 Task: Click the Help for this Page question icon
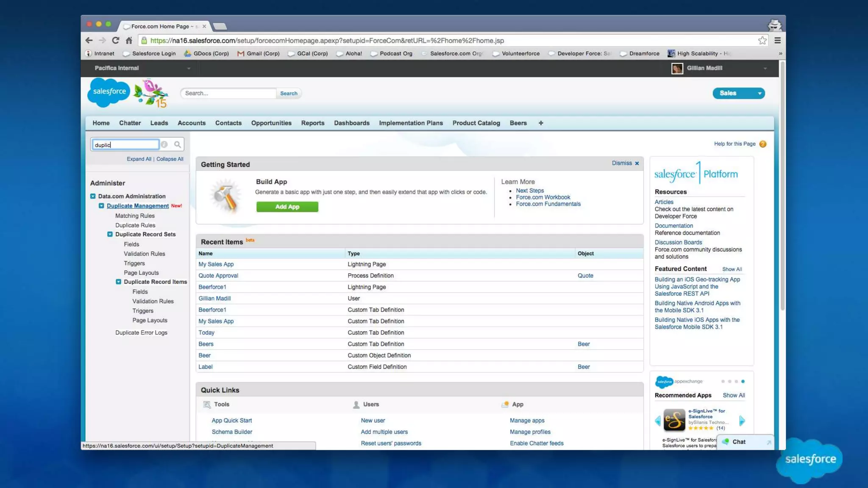pyautogui.click(x=763, y=144)
